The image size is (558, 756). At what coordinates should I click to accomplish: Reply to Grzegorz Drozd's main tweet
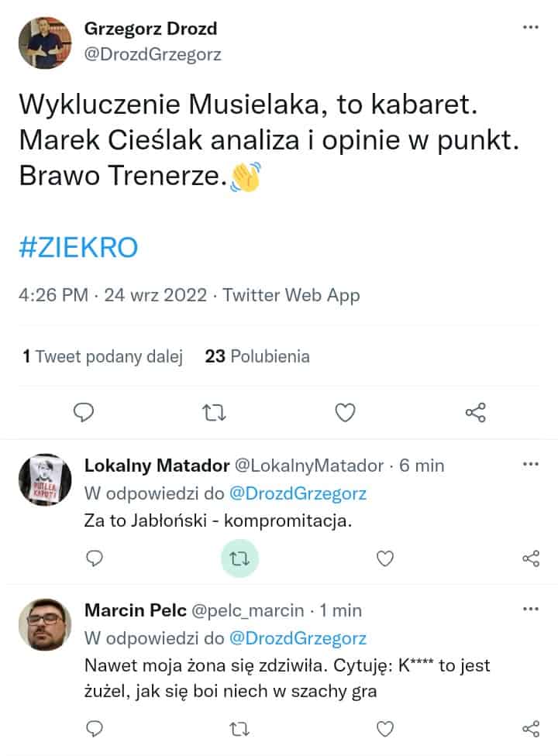83,413
